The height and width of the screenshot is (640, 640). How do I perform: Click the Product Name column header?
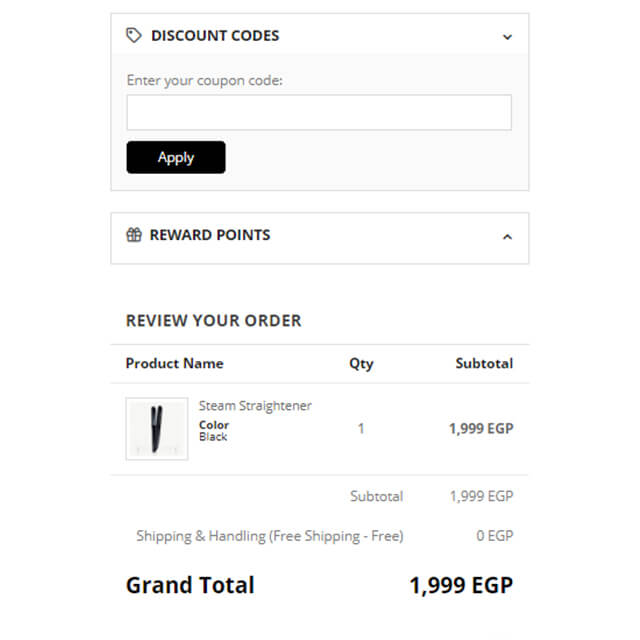[175, 363]
